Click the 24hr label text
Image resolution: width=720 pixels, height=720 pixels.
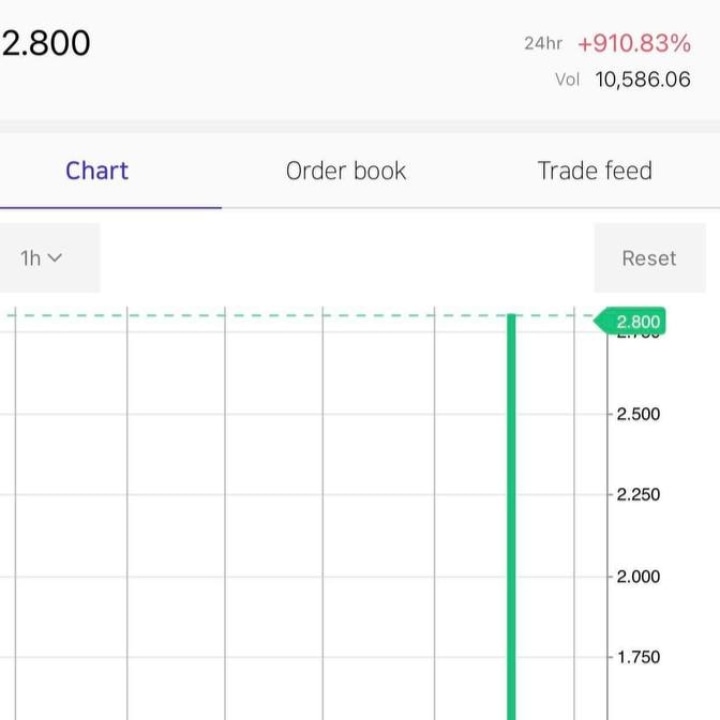click(x=543, y=44)
